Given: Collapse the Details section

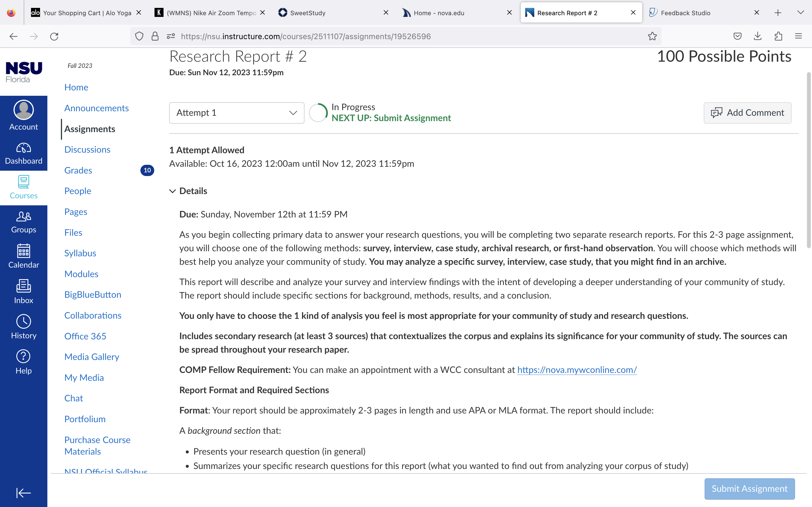Looking at the screenshot, I should (173, 191).
